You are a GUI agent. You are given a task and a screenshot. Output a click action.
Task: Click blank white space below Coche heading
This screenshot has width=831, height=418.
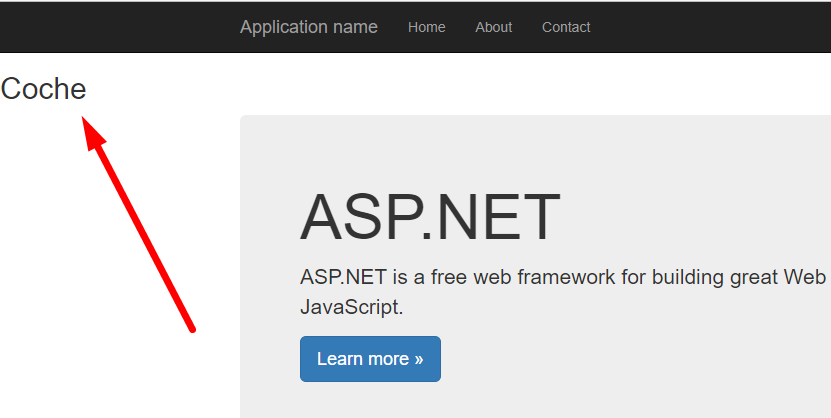(40, 250)
